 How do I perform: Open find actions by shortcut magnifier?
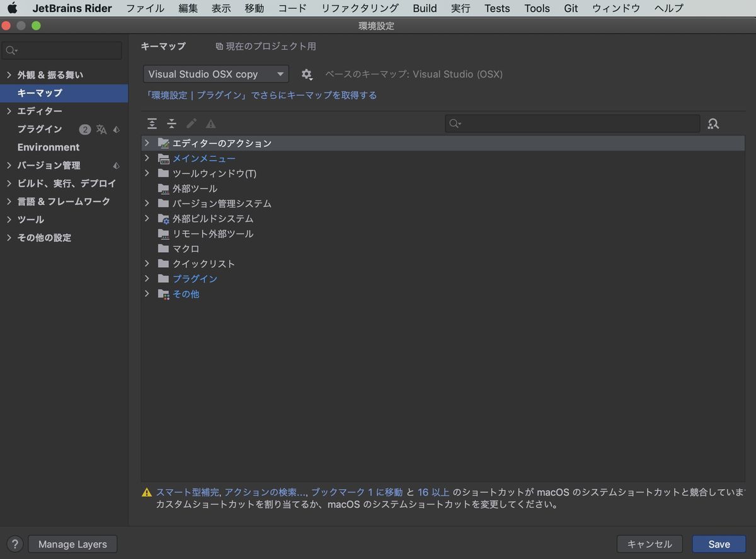click(x=713, y=124)
